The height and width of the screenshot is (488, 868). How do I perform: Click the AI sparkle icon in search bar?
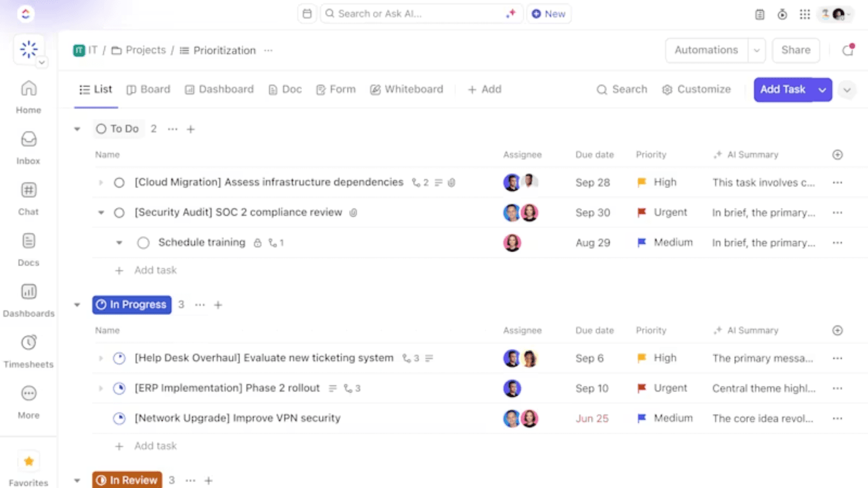(510, 14)
